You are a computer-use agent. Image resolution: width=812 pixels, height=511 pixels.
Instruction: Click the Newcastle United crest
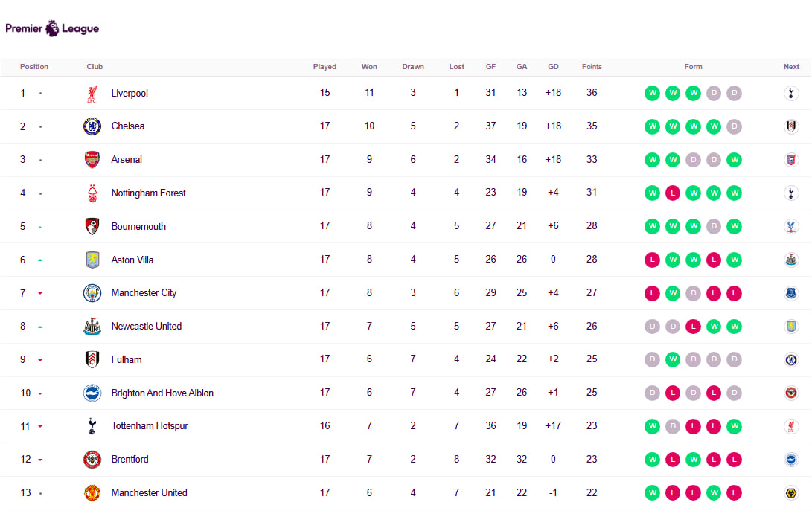pyautogui.click(x=92, y=327)
